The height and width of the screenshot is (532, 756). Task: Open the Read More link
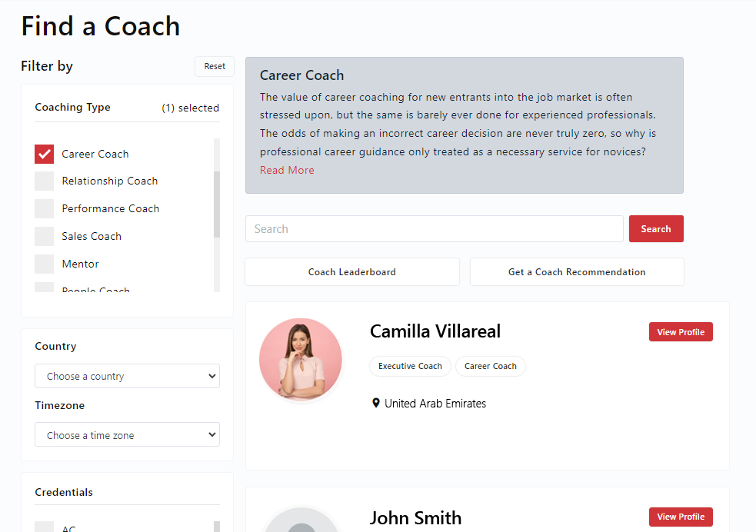287,169
